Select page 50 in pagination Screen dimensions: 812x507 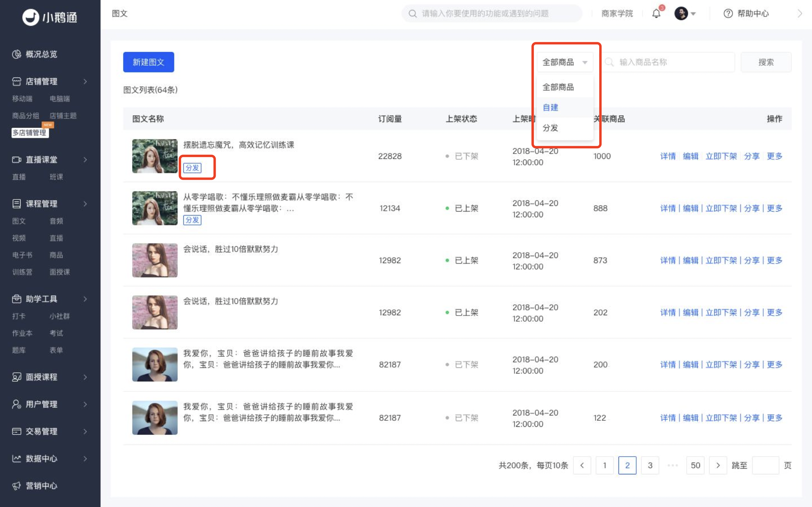695,465
